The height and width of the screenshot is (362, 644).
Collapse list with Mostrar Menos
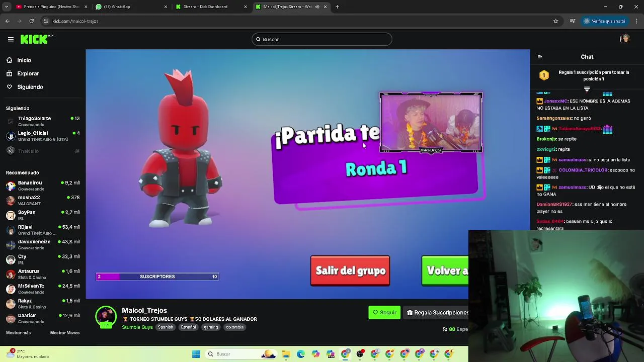(65, 333)
